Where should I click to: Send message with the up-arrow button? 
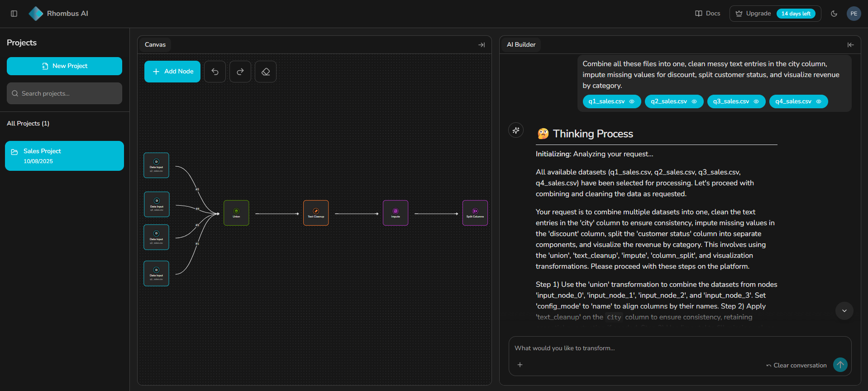[x=840, y=365]
